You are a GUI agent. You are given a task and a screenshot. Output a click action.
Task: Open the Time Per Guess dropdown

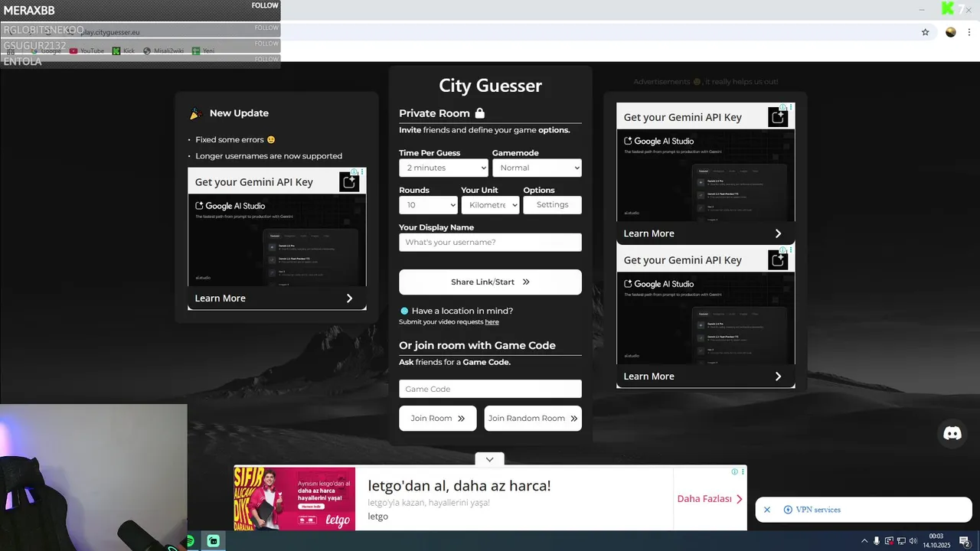point(443,168)
